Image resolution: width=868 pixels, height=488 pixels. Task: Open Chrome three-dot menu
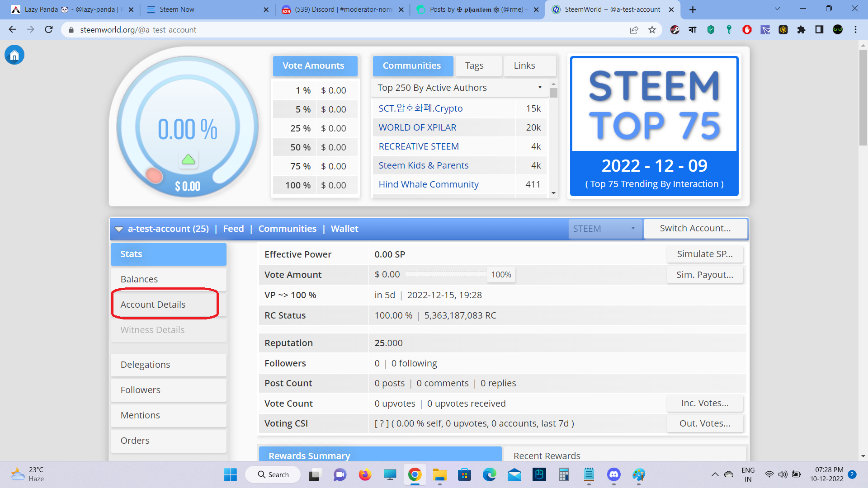click(x=855, y=30)
